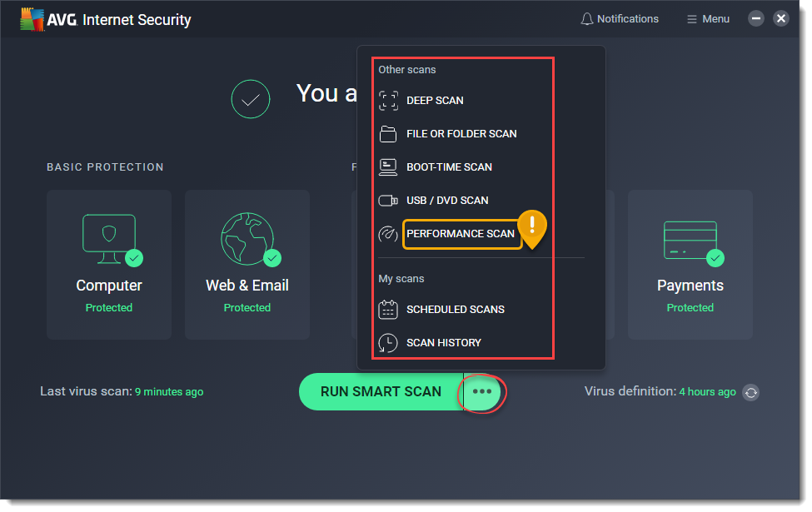This screenshot has width=812, height=512.
Task: Select the Performance Scan speedometer icon
Action: [388, 234]
